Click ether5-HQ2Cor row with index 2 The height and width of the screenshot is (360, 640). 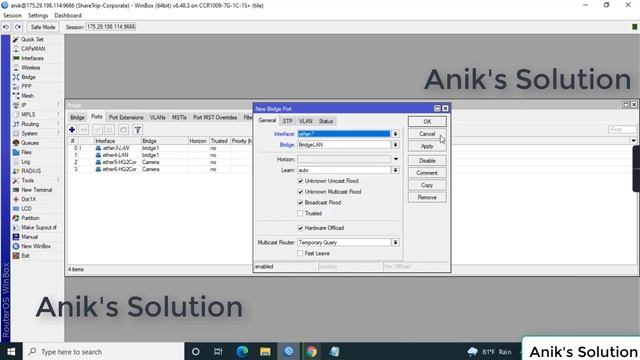click(160, 162)
